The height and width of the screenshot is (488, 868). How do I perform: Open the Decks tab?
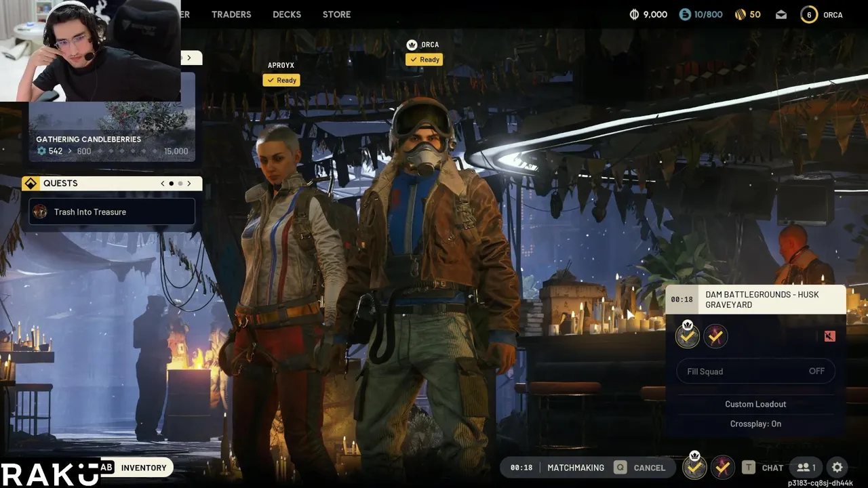287,14
